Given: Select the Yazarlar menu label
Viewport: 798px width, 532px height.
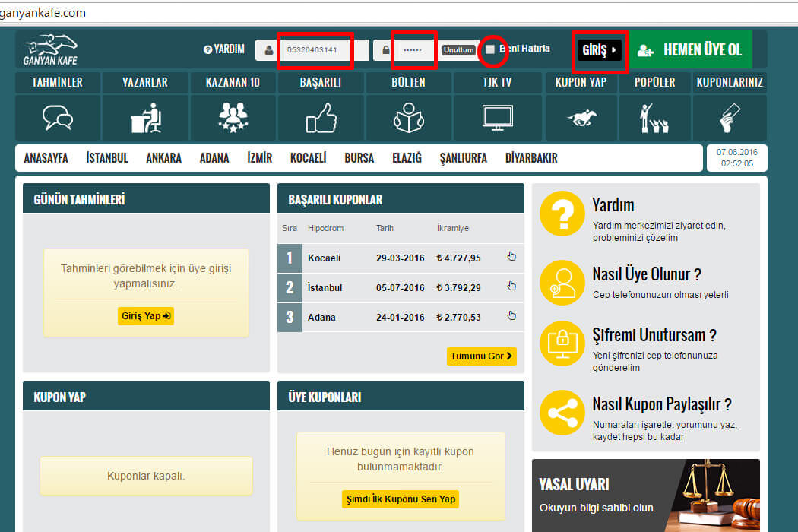Looking at the screenshot, I should tap(145, 83).
